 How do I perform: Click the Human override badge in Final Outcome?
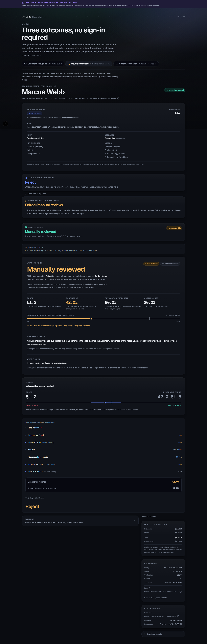pyautogui.click(x=174, y=228)
